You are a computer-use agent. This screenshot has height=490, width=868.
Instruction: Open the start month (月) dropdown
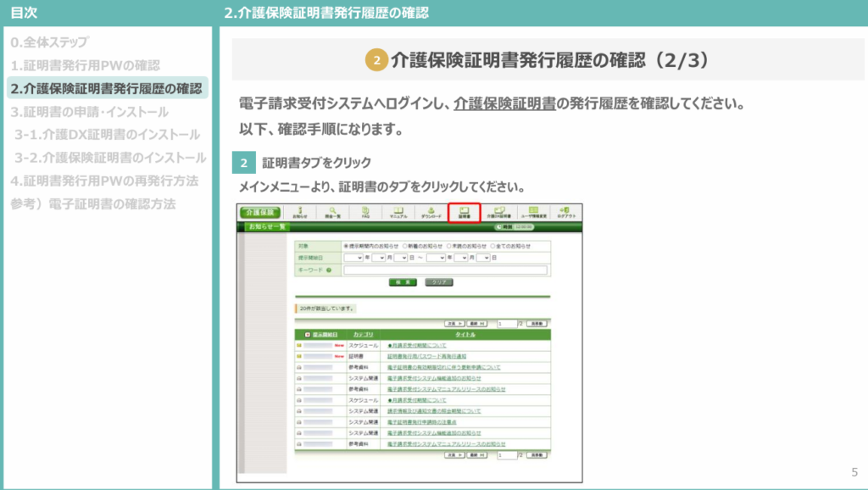click(x=380, y=257)
